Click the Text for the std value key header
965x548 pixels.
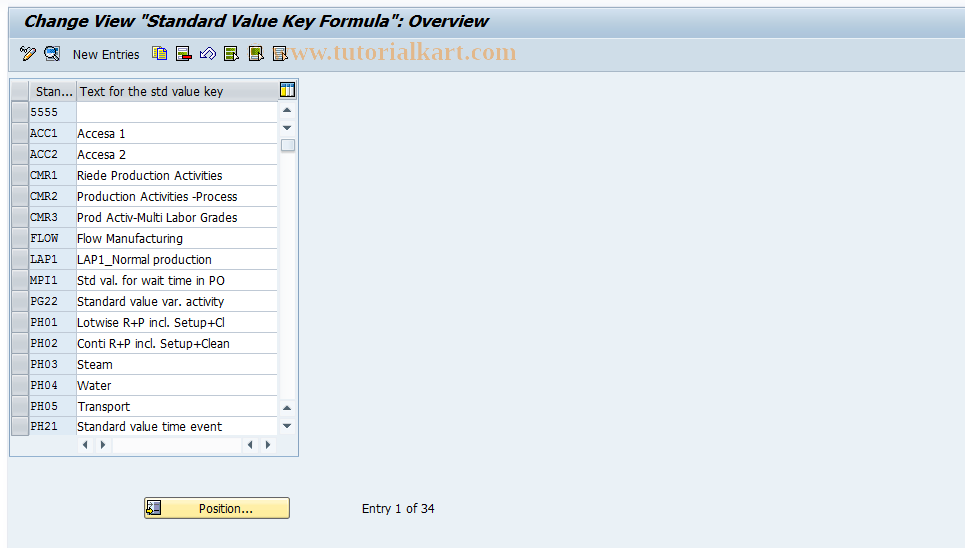(x=177, y=91)
